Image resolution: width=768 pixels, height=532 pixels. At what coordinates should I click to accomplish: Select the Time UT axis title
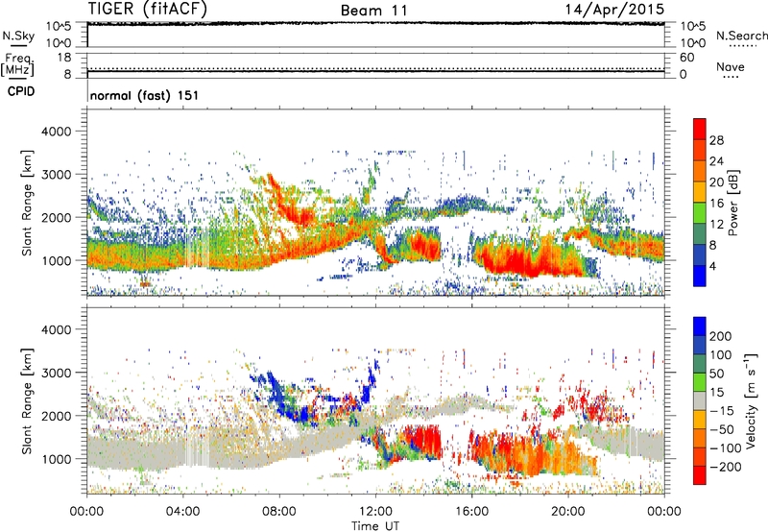pyautogui.click(x=375, y=526)
